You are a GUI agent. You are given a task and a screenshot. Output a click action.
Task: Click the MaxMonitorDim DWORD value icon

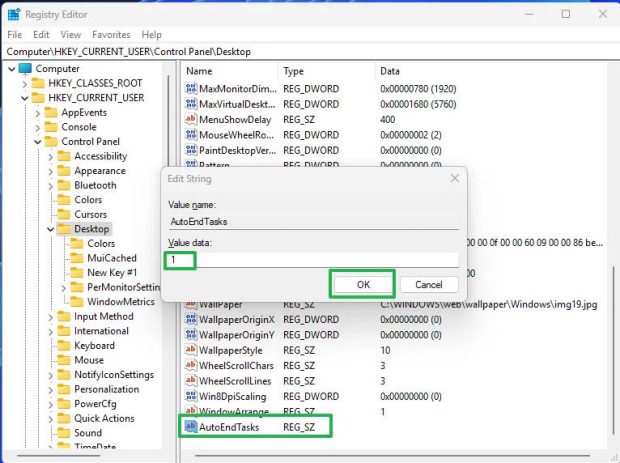point(191,88)
